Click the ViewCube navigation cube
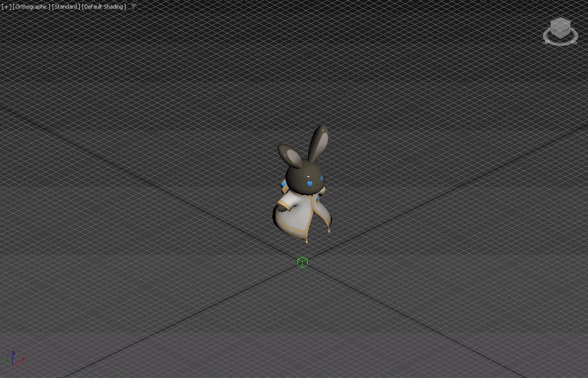The width and height of the screenshot is (588, 378). 560,27
